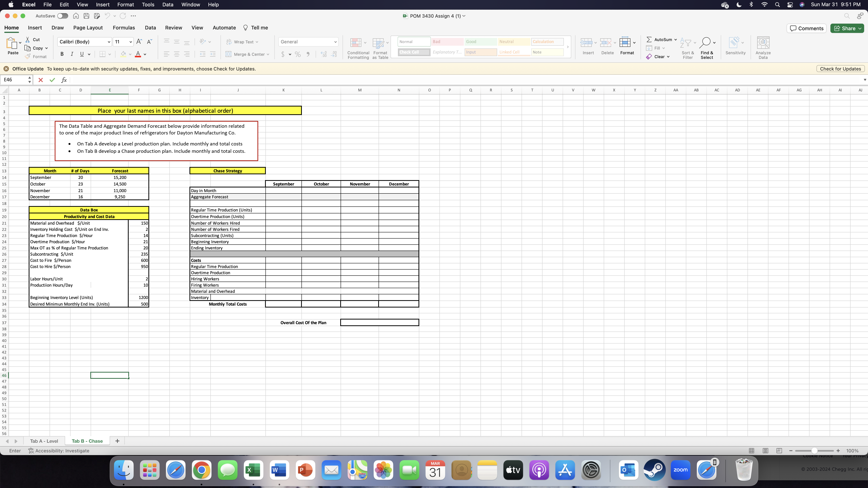The width and height of the screenshot is (868, 488).
Task: Open the font name dropdown
Action: (x=109, y=42)
